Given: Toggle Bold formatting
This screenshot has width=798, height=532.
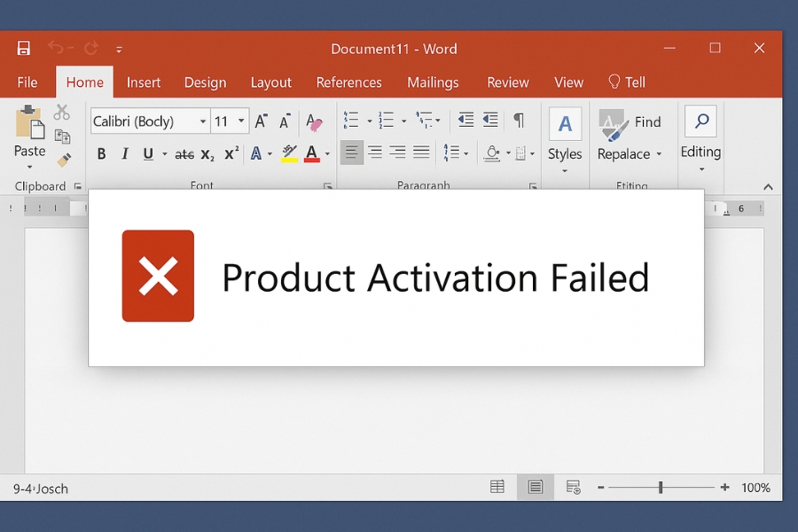Looking at the screenshot, I should coord(101,153).
